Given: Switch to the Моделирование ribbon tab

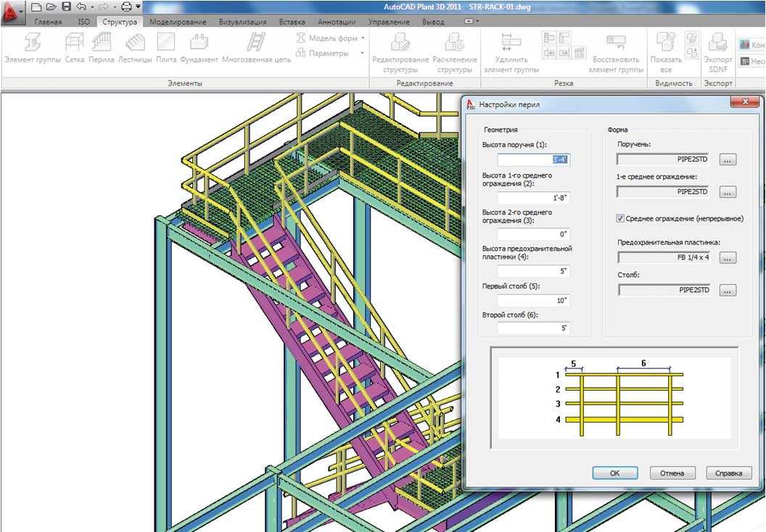Looking at the screenshot, I should click(x=178, y=22).
